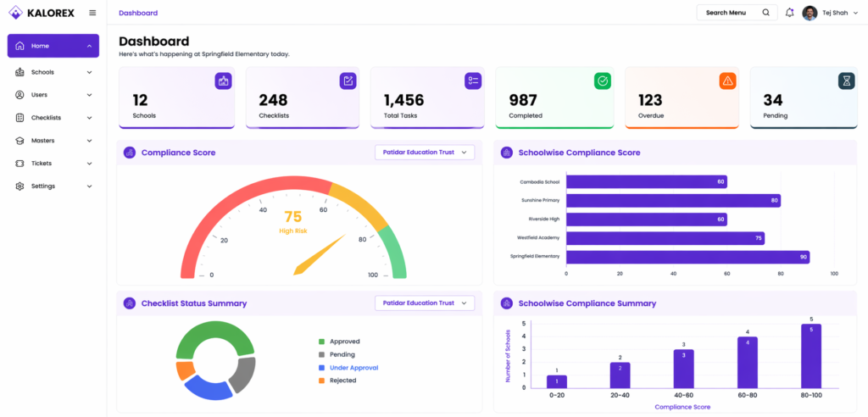Click the Cambodia School bar
The height and width of the screenshot is (417, 868).
pos(647,181)
